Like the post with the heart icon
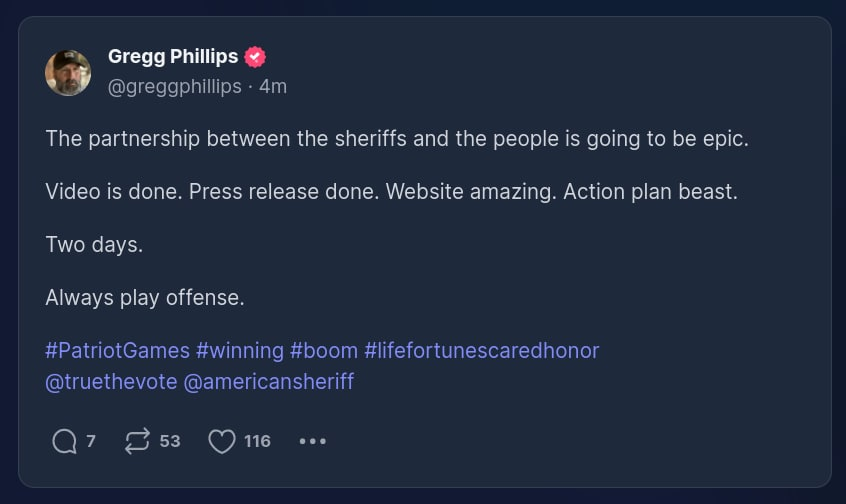 click(x=221, y=441)
